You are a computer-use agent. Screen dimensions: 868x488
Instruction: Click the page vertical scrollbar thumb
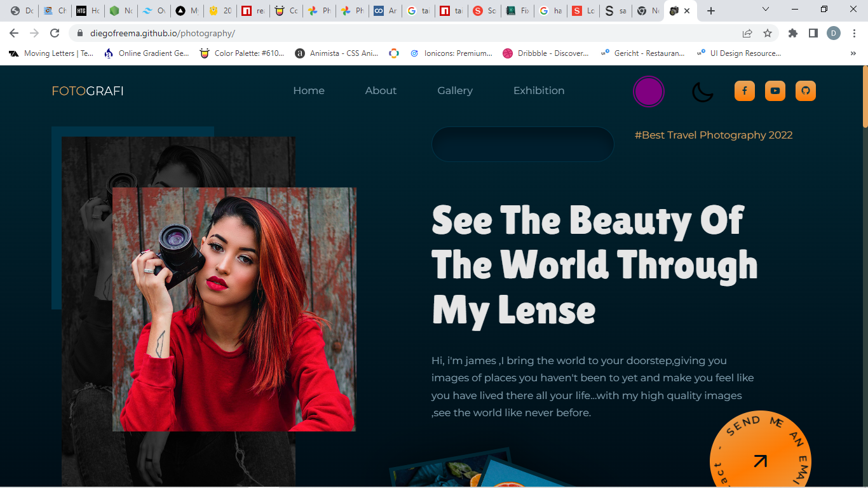(x=865, y=97)
